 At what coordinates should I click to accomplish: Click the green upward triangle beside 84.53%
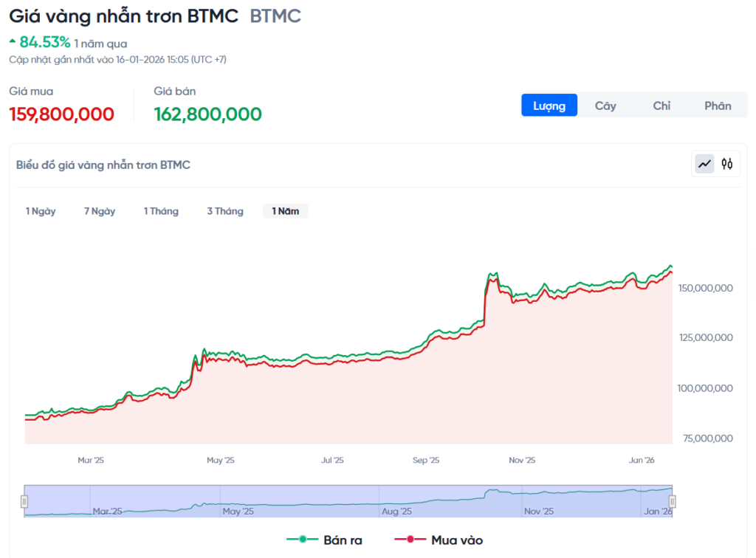click(13, 40)
